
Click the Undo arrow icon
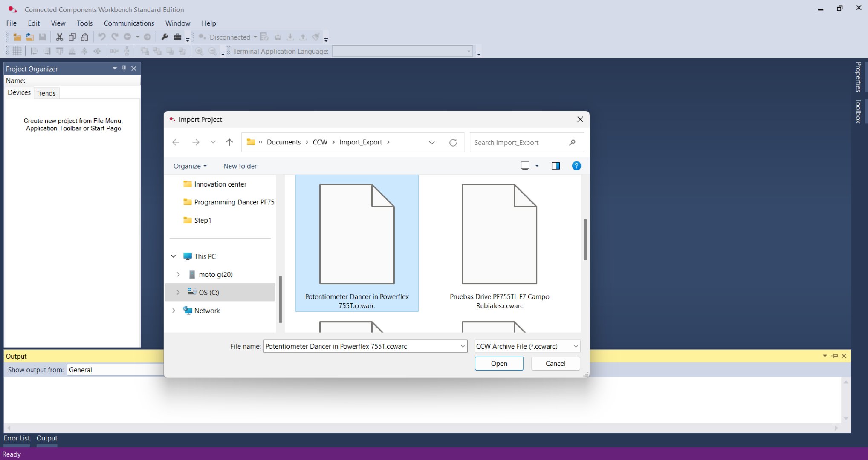point(102,37)
